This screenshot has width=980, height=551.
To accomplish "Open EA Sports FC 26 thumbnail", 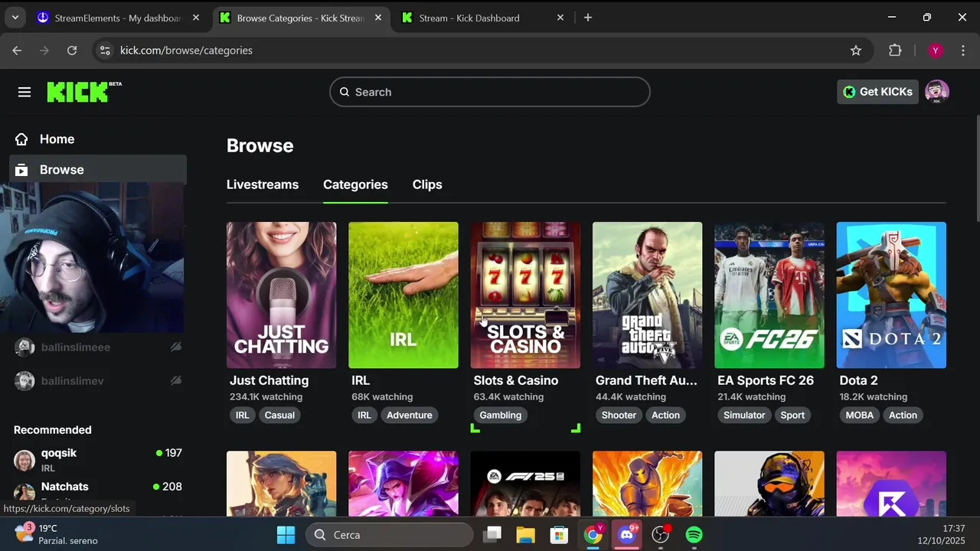I will click(769, 295).
